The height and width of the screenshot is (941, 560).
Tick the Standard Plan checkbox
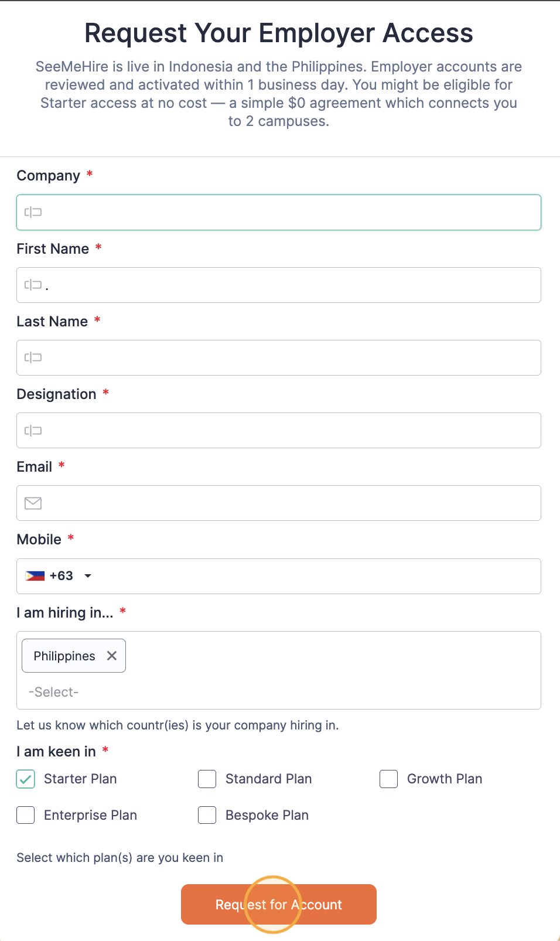pos(207,779)
